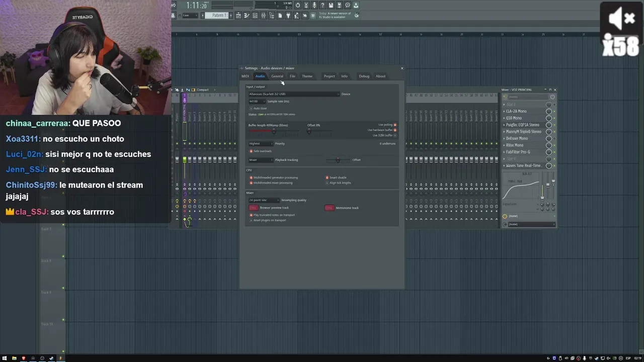Click the clock icon in Mixer VOZ PRINCIPAL panel

(552, 97)
